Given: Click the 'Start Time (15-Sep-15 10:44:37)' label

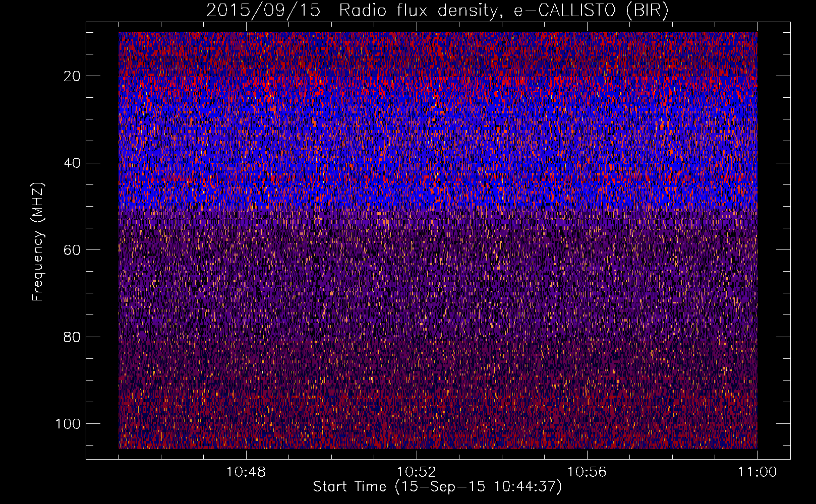Looking at the screenshot, I should [437, 487].
